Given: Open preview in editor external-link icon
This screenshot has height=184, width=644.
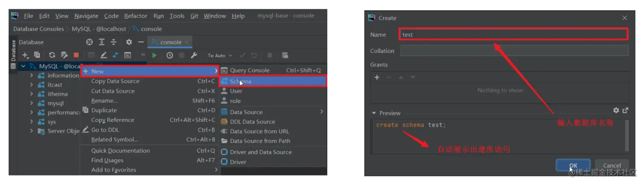Looking at the screenshot, I should 625,110.
